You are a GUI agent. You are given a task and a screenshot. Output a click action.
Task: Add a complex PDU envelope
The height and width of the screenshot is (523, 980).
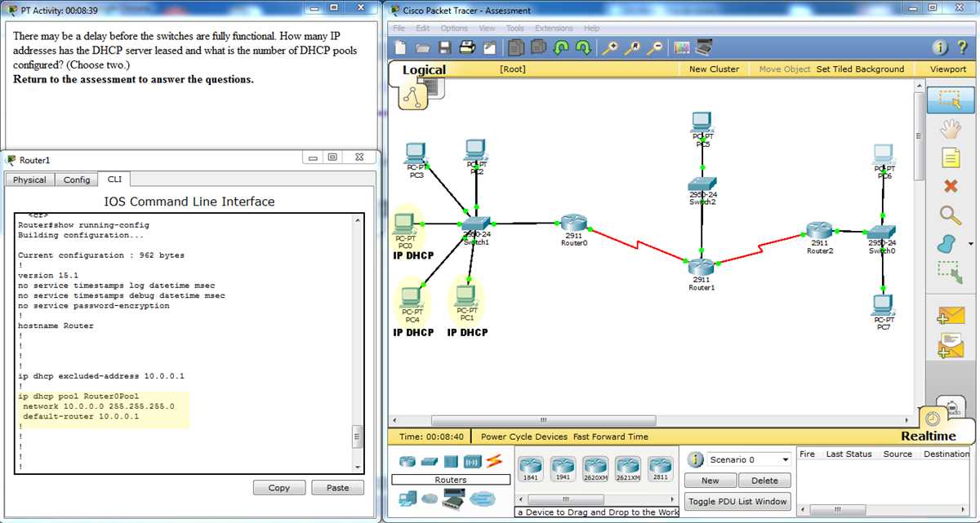[x=951, y=345]
